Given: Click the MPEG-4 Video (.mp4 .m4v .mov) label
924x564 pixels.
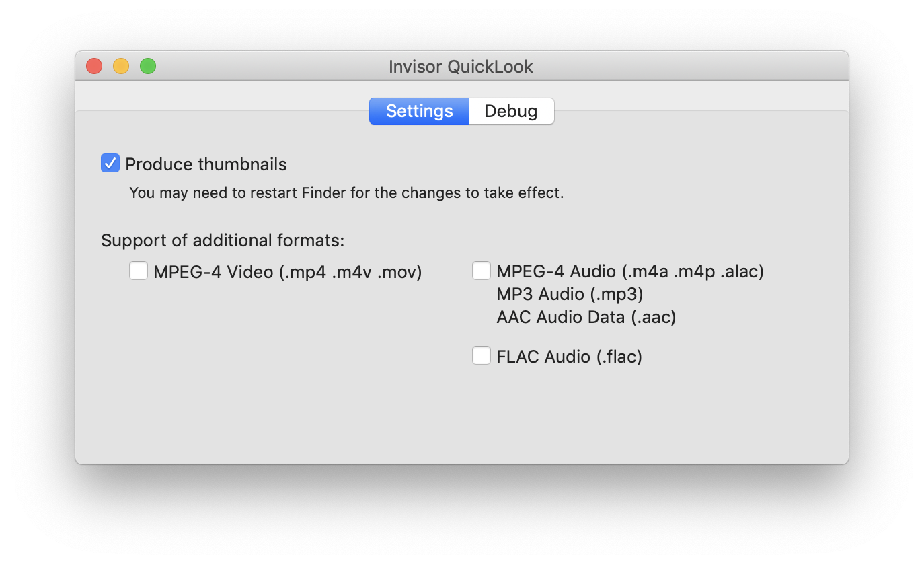Looking at the screenshot, I should tap(288, 272).
